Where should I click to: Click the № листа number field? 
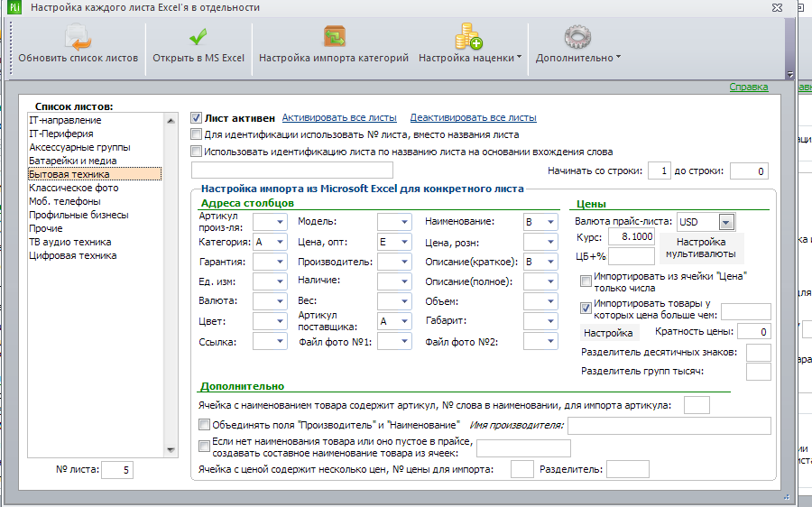coord(117,470)
